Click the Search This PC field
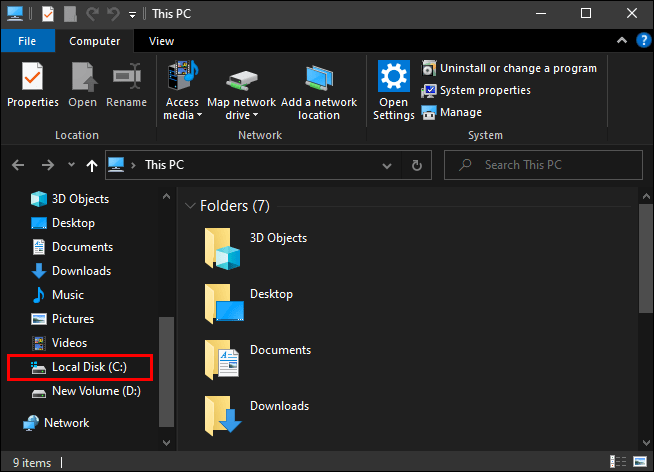The width and height of the screenshot is (654, 472). [543, 165]
